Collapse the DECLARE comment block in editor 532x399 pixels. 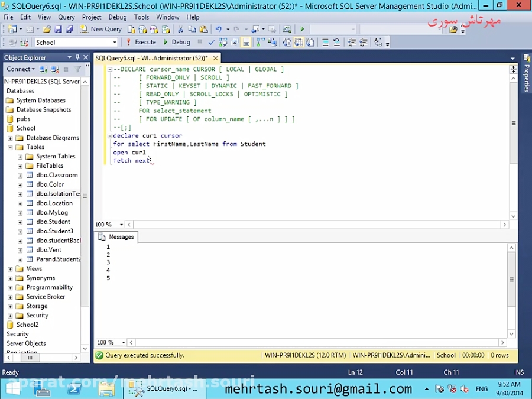(x=110, y=69)
